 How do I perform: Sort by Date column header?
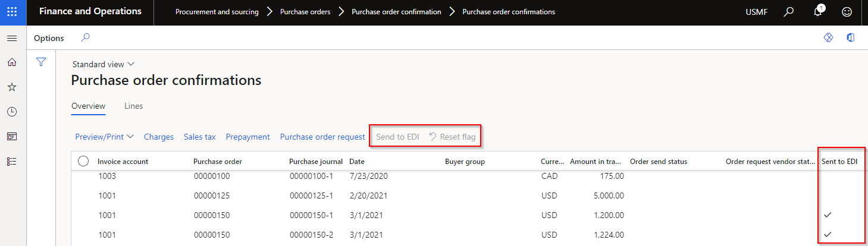click(357, 162)
